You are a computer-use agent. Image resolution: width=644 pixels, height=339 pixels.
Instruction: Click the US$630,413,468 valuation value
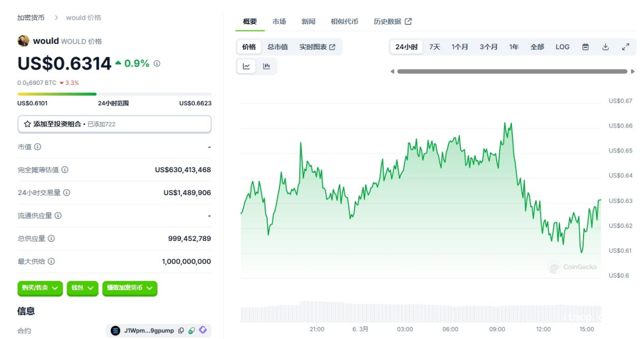pos(183,170)
